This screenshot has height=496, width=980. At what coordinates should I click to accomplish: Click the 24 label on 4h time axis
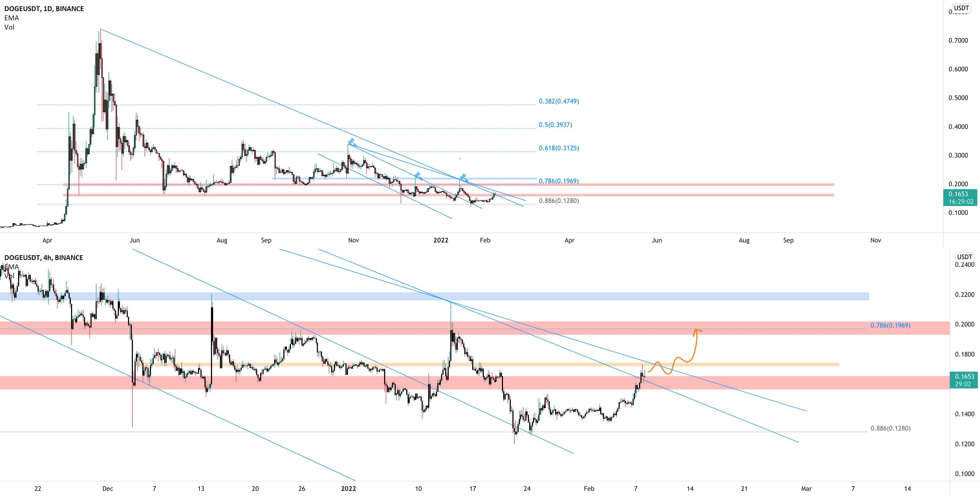[x=527, y=489]
